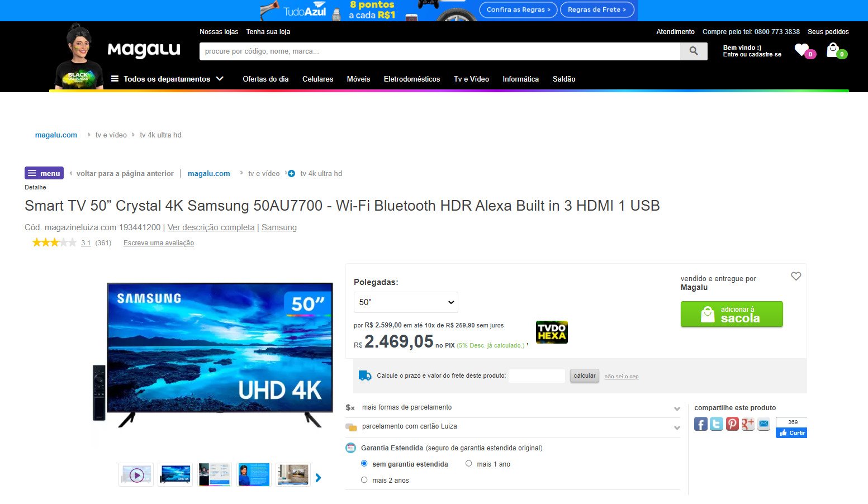
Task: Share product on Google Plus
Action: (748, 424)
